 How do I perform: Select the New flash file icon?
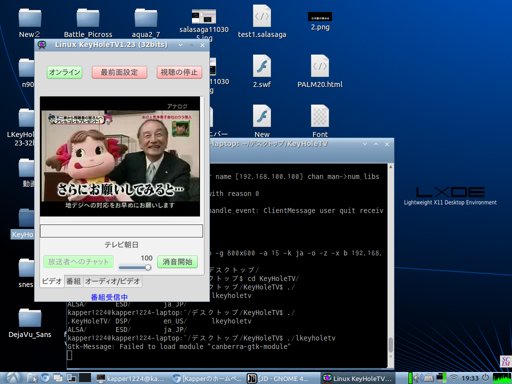(262, 116)
